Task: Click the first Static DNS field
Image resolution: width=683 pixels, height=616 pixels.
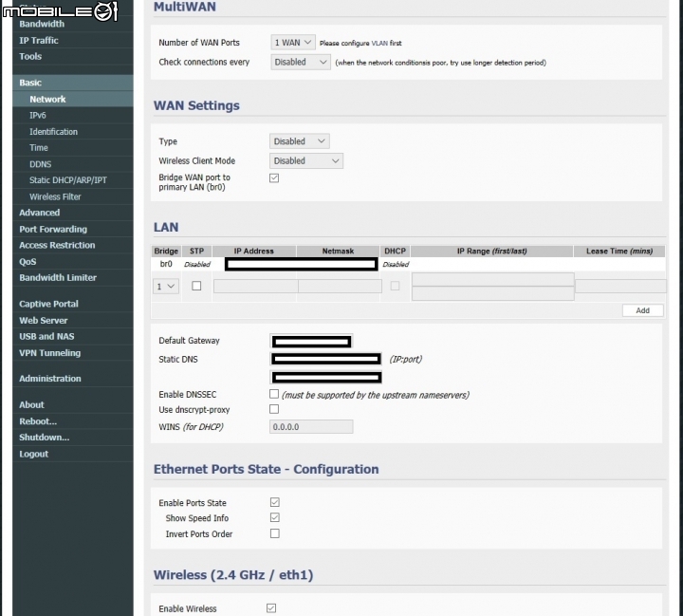Action: [326, 359]
